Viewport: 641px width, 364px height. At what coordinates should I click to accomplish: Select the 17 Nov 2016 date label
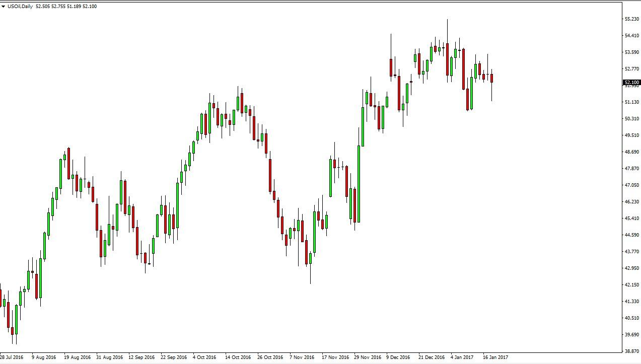coord(335,357)
